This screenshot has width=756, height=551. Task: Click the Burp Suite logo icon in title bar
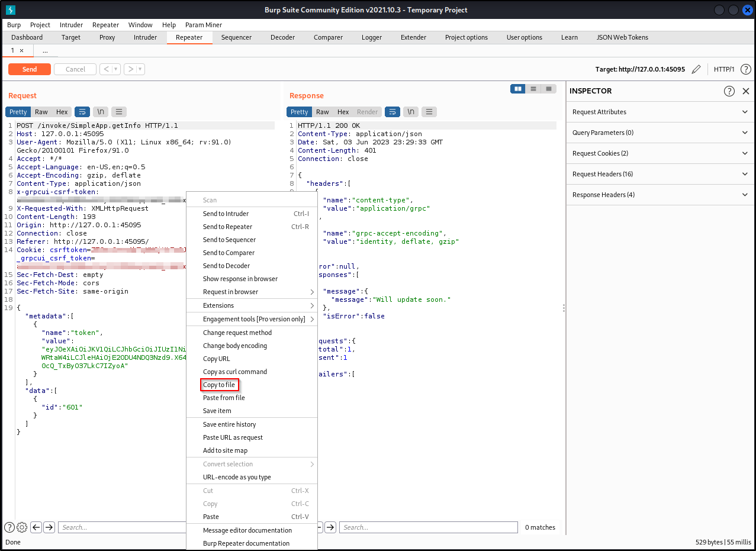pos(10,9)
